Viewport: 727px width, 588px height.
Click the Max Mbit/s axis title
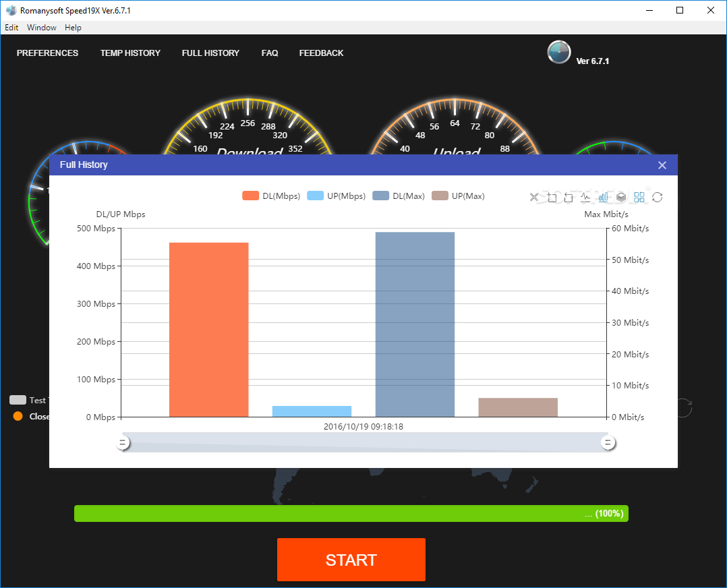pos(606,214)
